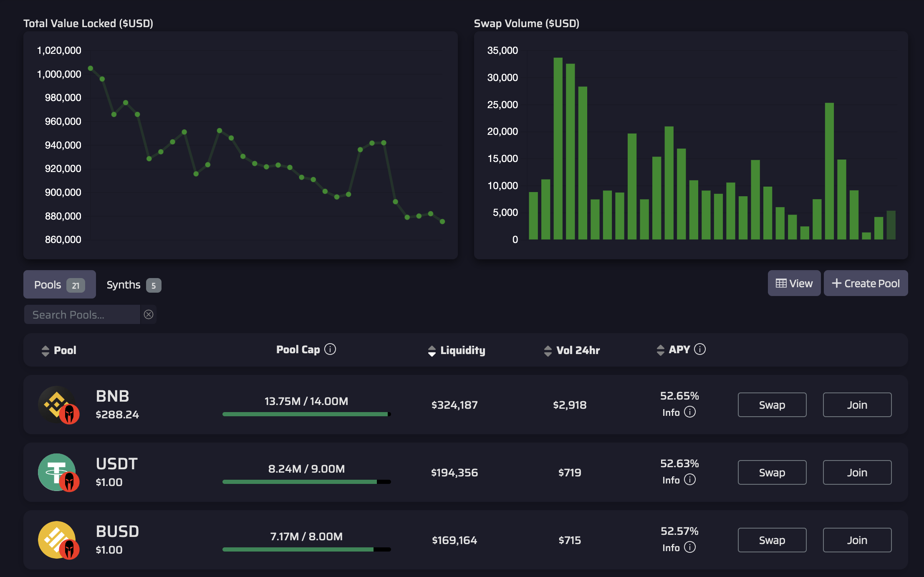The width and height of the screenshot is (924, 577).
Task: Swap in the BUSD pool
Action: [772, 540]
